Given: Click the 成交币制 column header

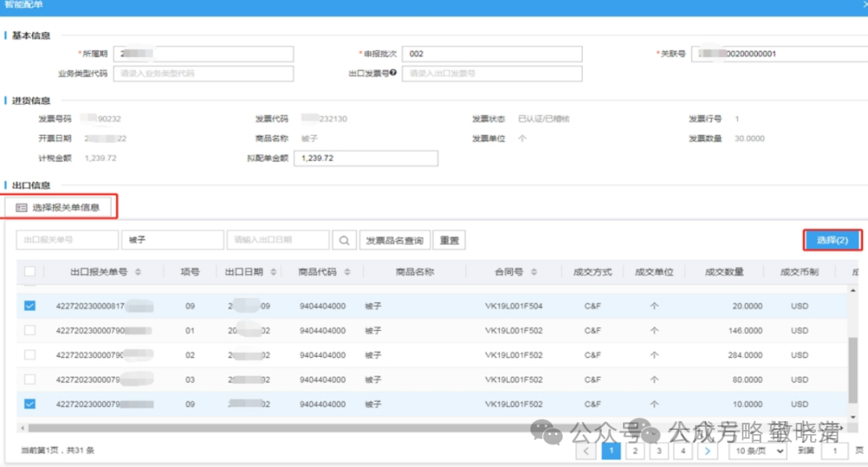Looking at the screenshot, I should point(799,272).
